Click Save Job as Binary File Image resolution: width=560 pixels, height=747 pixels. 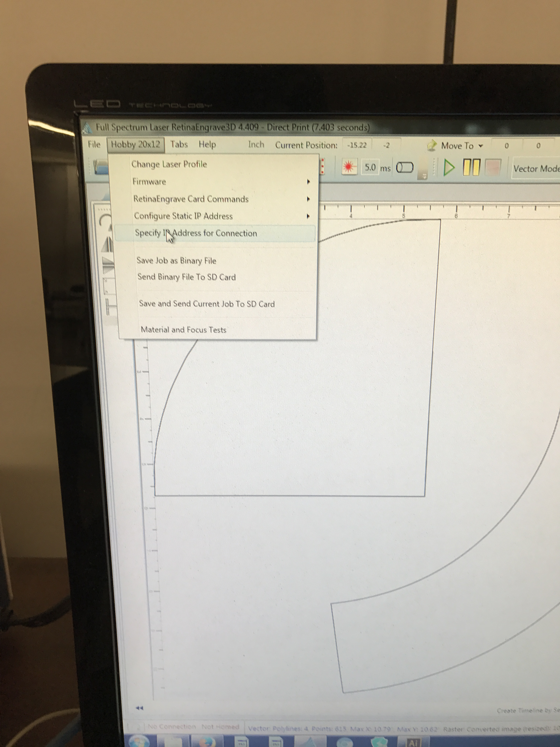tap(176, 261)
